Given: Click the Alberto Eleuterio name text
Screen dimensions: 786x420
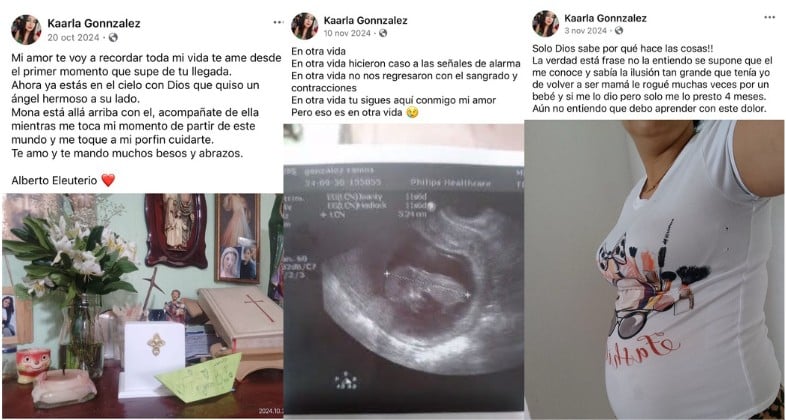Looking at the screenshot, I should tap(54, 181).
